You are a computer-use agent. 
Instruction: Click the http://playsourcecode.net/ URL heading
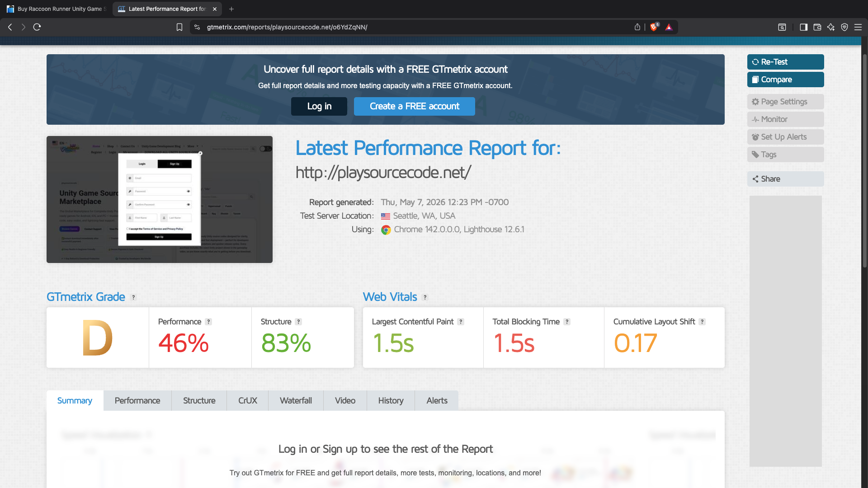pyautogui.click(x=383, y=173)
